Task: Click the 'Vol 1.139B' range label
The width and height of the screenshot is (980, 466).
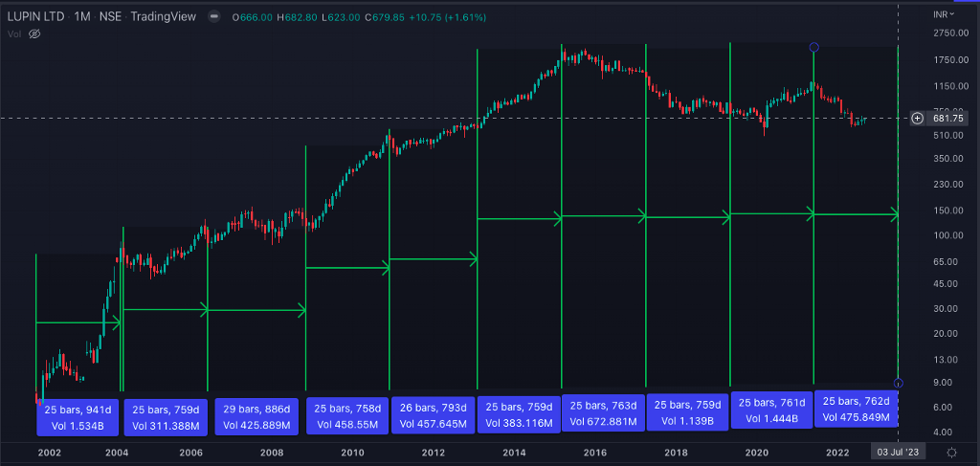Action: pyautogui.click(x=687, y=422)
